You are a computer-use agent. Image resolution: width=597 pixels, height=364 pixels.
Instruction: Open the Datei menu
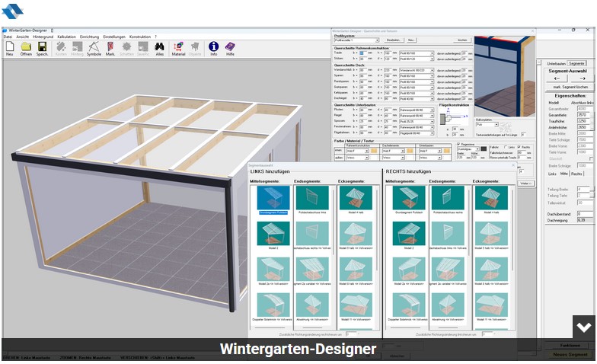8,37
